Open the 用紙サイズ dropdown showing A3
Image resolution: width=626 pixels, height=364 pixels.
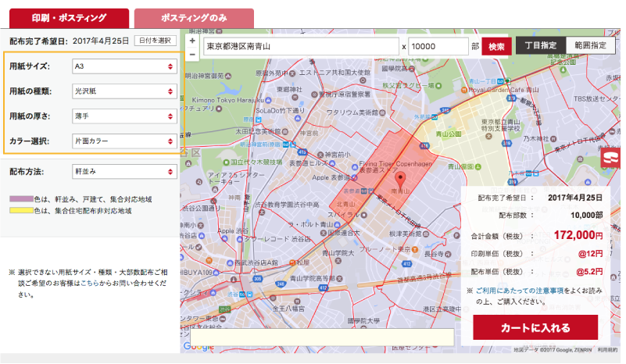tap(123, 66)
